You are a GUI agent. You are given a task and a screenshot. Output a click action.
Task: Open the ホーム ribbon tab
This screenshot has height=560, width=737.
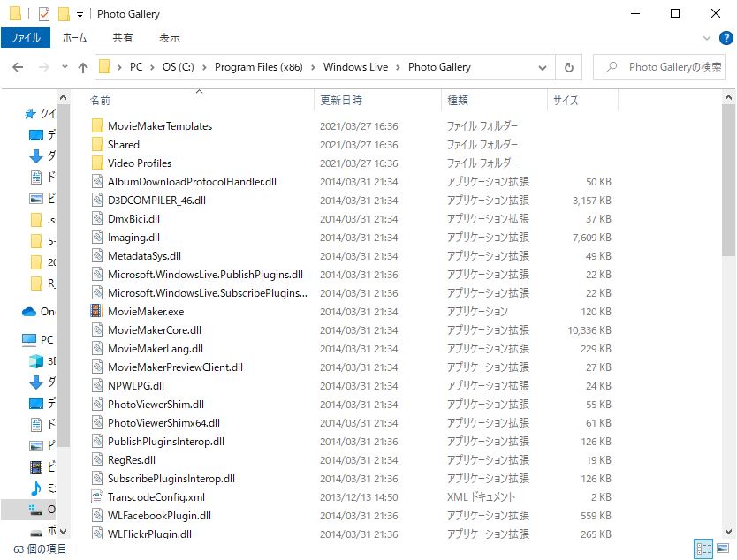[x=75, y=38]
